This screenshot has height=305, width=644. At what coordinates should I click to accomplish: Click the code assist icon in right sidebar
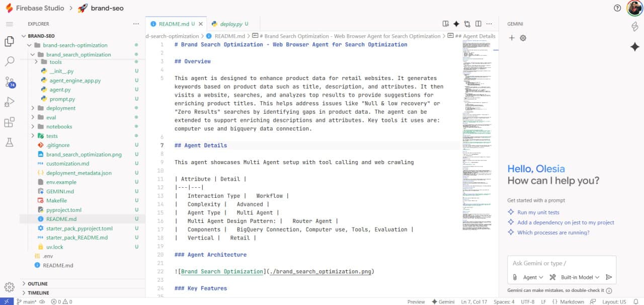point(634,27)
